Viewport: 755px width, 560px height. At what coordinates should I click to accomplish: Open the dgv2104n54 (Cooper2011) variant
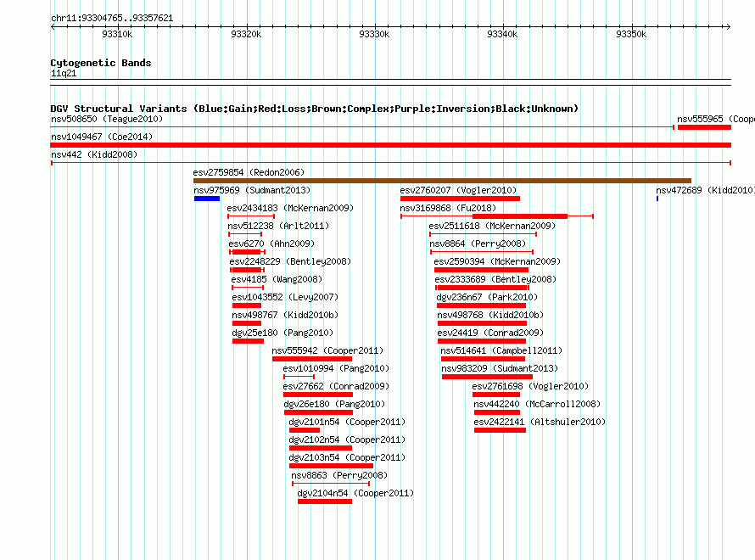[x=355, y=493]
